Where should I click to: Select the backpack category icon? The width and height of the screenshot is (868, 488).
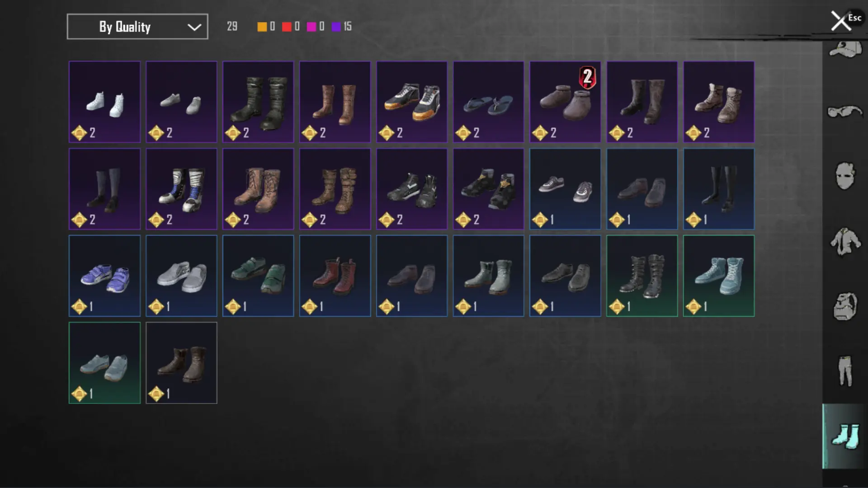844,306
